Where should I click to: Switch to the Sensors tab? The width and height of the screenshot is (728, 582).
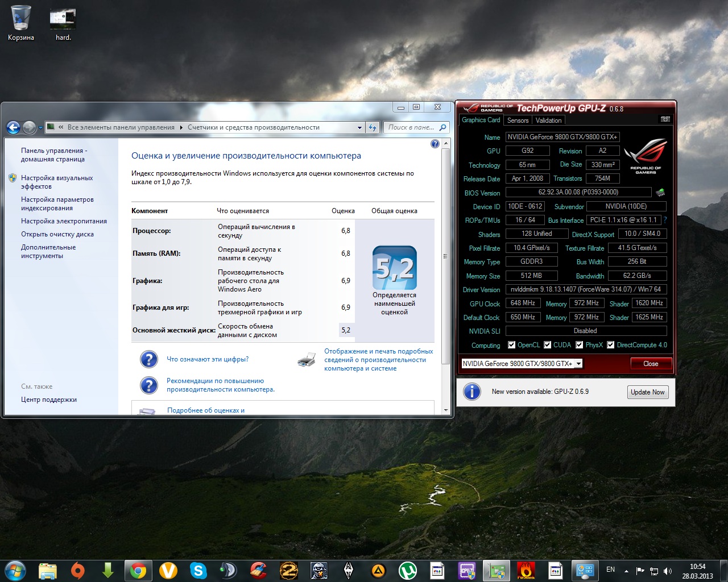point(518,120)
